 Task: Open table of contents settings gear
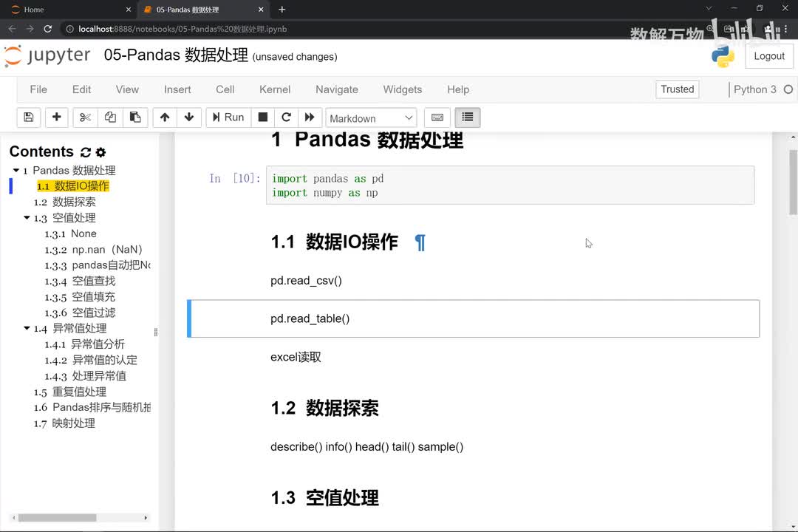click(100, 152)
